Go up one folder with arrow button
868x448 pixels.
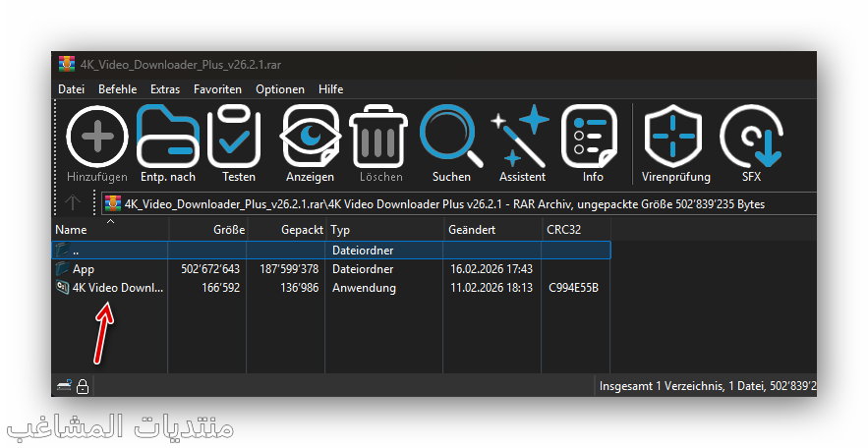coord(73,203)
